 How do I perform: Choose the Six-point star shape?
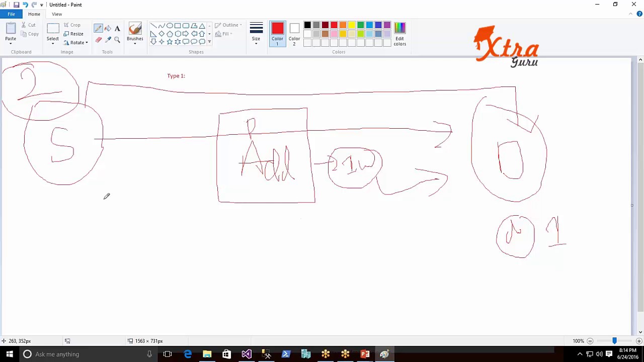point(178,42)
